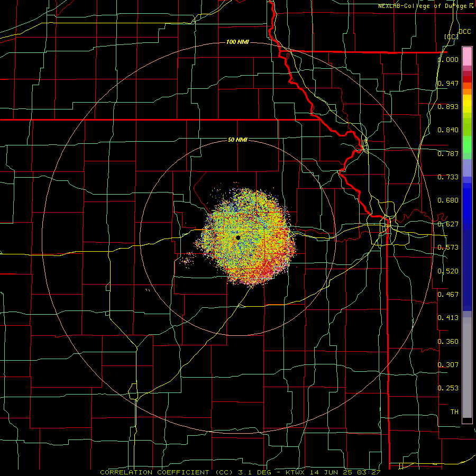Click the 100 NMI range ring label
Viewport: 476px width, 476px height.
tap(237, 42)
